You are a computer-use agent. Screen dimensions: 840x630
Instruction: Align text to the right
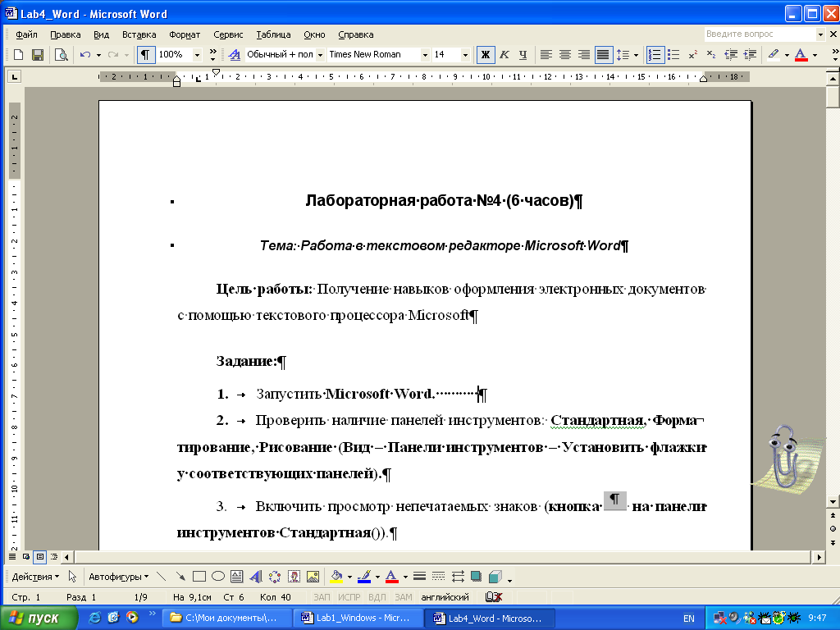(x=584, y=55)
